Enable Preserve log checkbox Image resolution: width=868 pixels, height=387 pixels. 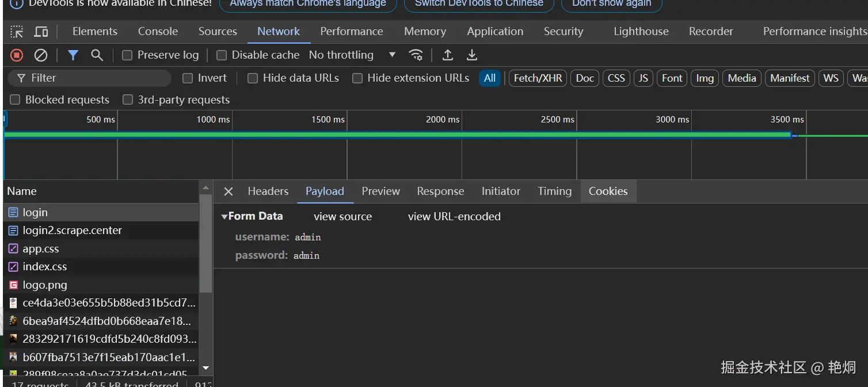click(127, 55)
